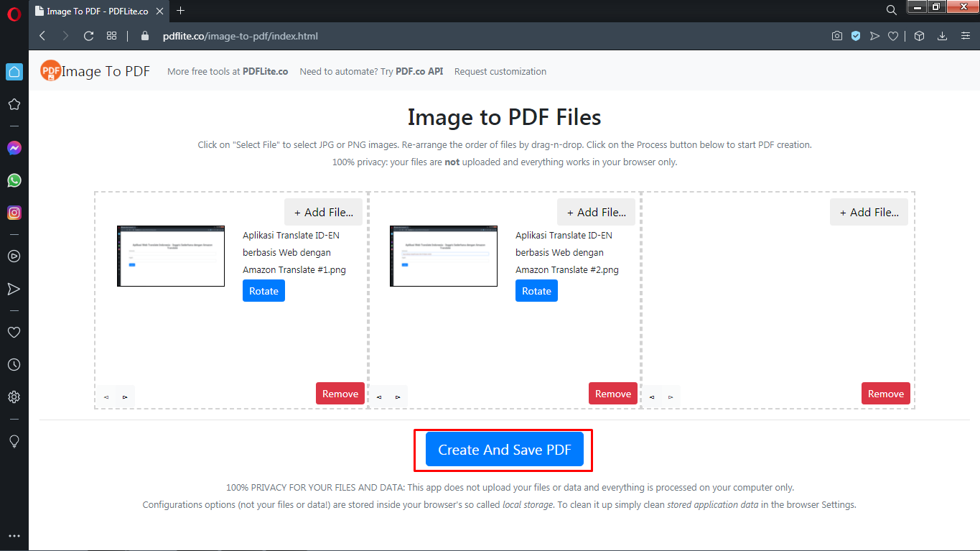
Task: Click Create And Save PDF
Action: 503,449
